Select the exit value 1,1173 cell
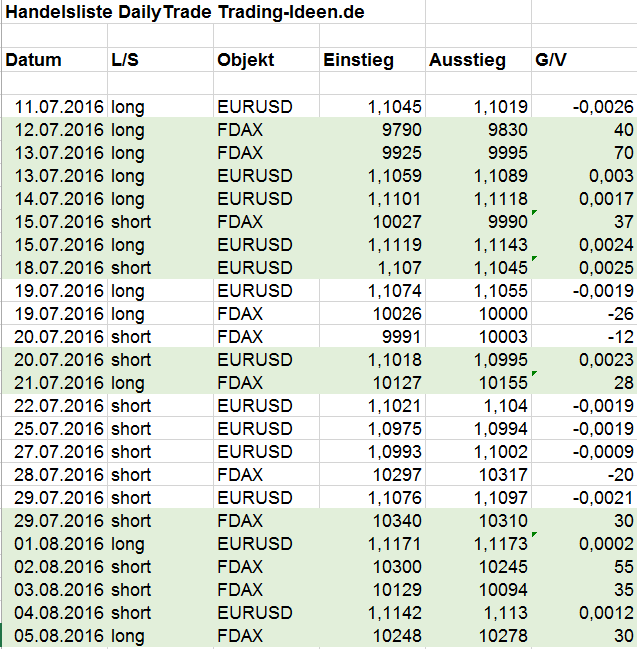 coord(478,544)
